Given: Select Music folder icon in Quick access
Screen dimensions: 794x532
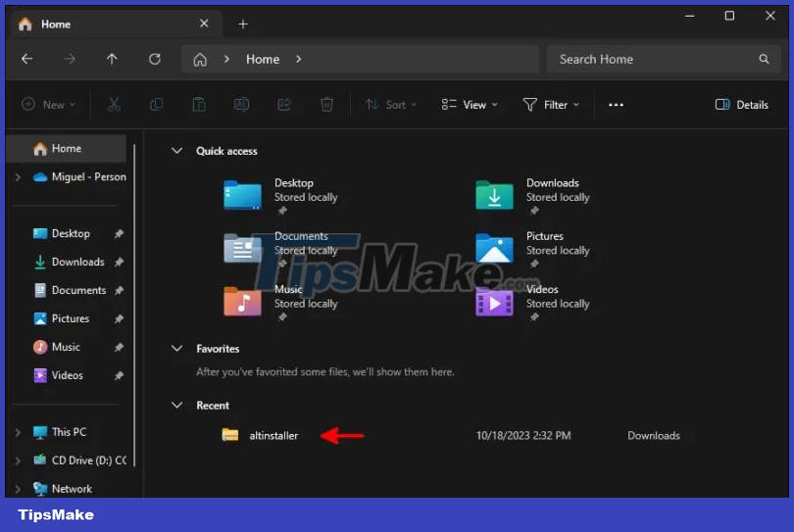Looking at the screenshot, I should click(x=242, y=301).
